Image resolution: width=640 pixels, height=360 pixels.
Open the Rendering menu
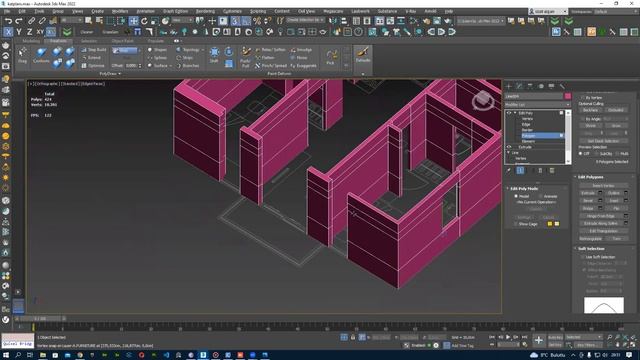[x=205, y=11]
